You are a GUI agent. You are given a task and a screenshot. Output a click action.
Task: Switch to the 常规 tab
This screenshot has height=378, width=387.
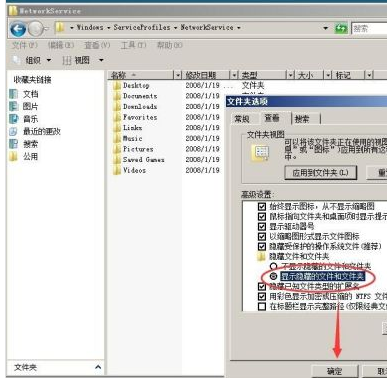click(x=242, y=119)
